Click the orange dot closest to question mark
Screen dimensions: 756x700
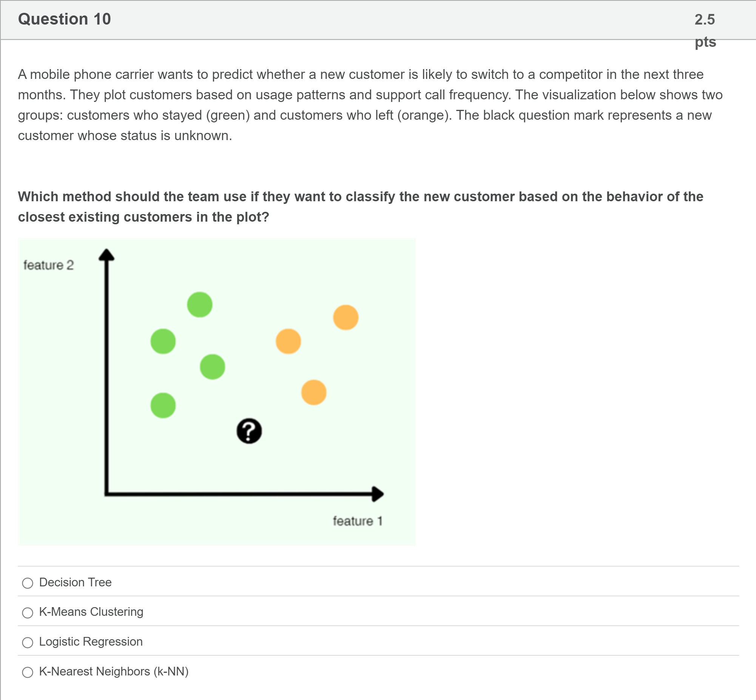click(314, 392)
